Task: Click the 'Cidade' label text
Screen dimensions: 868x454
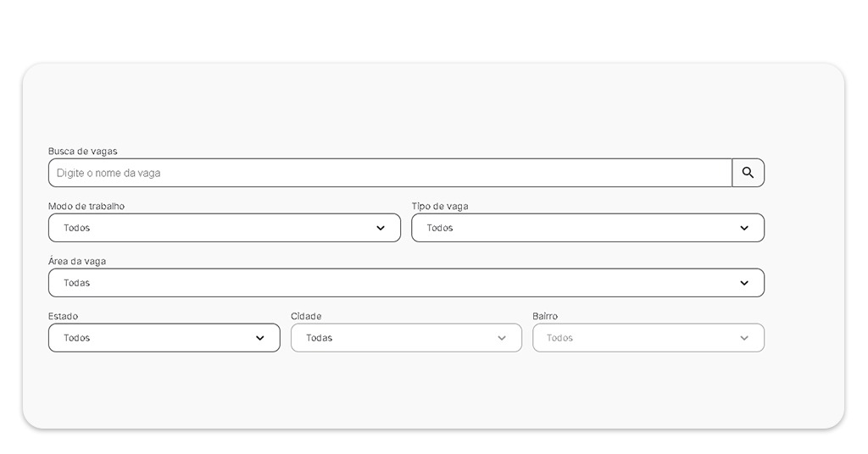Action: 306,317
